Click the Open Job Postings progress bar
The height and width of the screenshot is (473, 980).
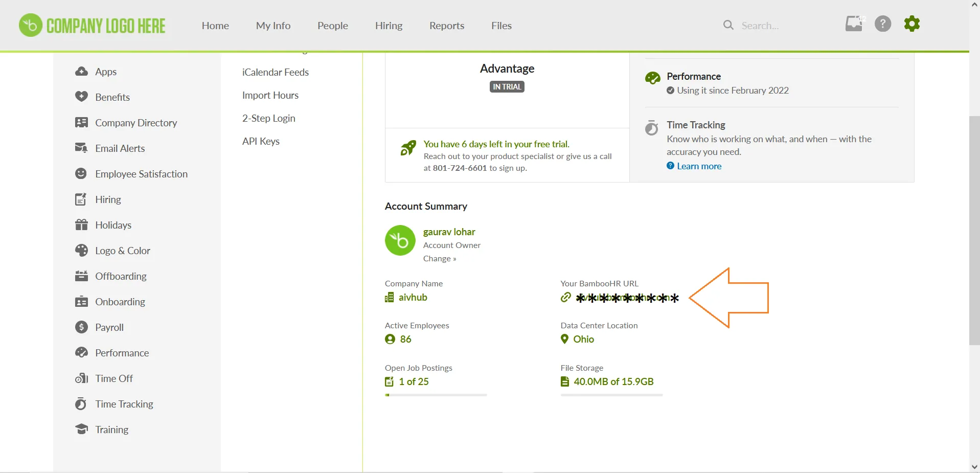click(x=436, y=395)
